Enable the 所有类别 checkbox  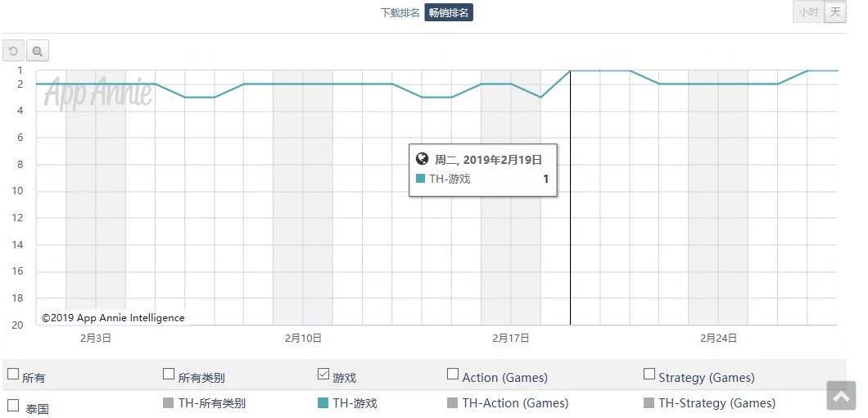(x=169, y=375)
